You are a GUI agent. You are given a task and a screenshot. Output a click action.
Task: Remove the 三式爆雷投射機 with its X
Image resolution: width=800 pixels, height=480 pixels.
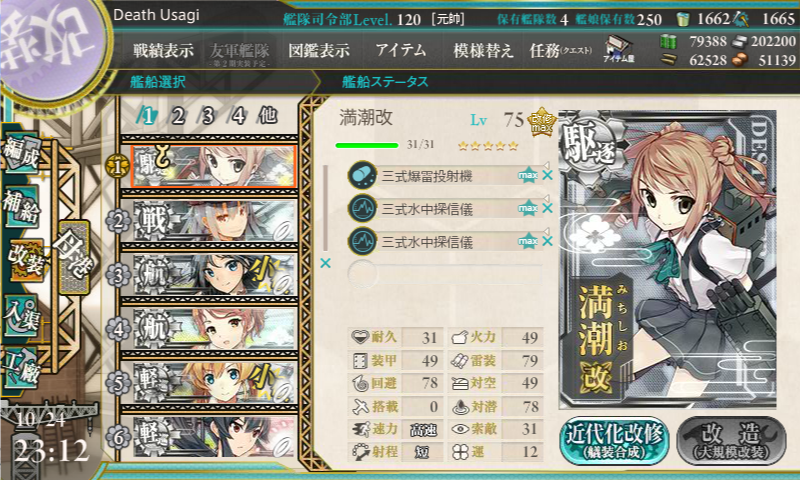click(x=547, y=175)
